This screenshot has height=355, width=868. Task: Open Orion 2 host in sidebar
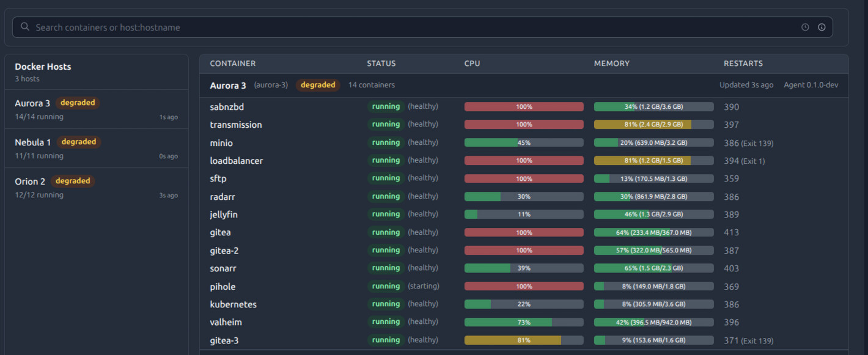pos(96,188)
